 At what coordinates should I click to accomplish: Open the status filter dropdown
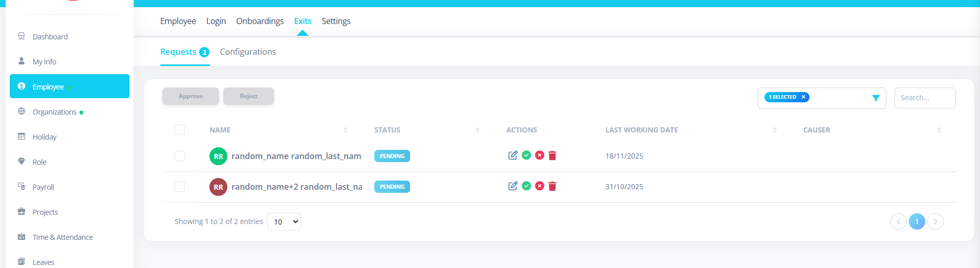[822, 98]
